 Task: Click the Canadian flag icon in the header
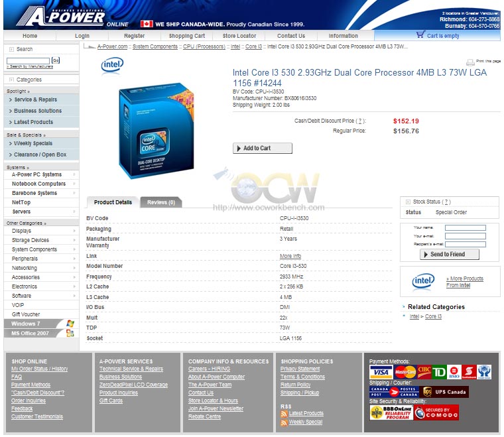pos(147,24)
